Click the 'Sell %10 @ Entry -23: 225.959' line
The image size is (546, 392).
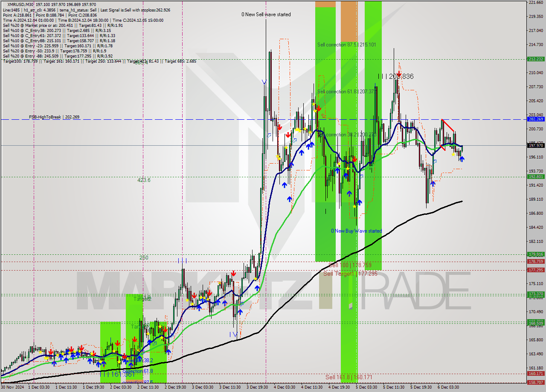pos(31,46)
